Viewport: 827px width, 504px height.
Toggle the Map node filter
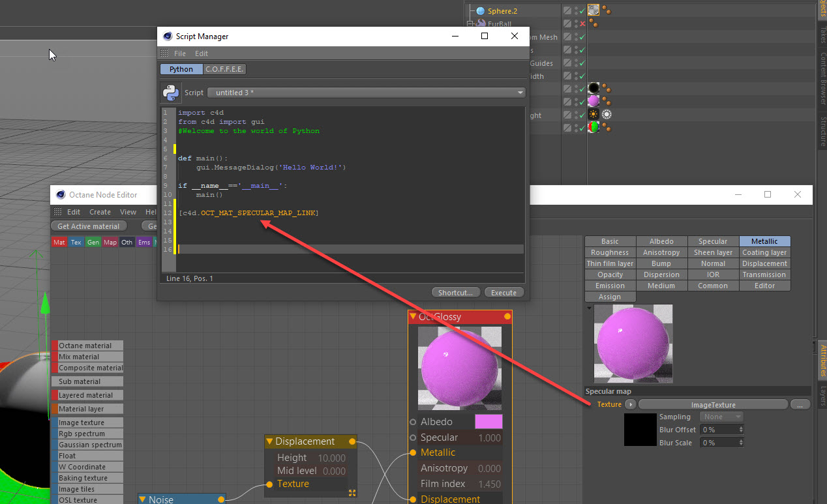[110, 243]
